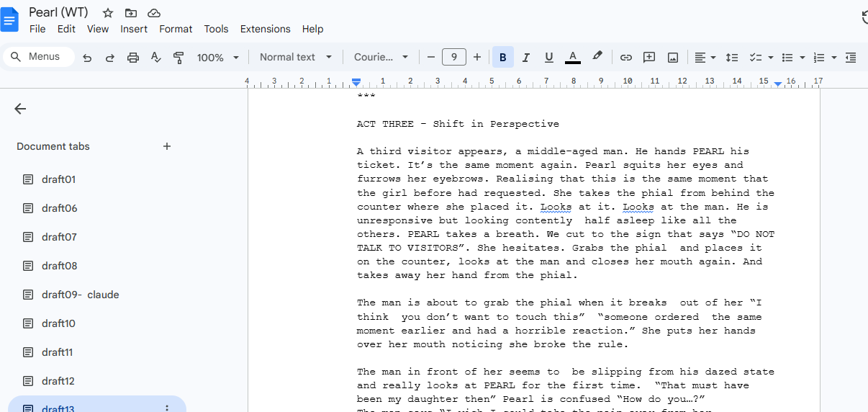Click the font size input field
This screenshot has height=412, width=868.
tap(454, 58)
